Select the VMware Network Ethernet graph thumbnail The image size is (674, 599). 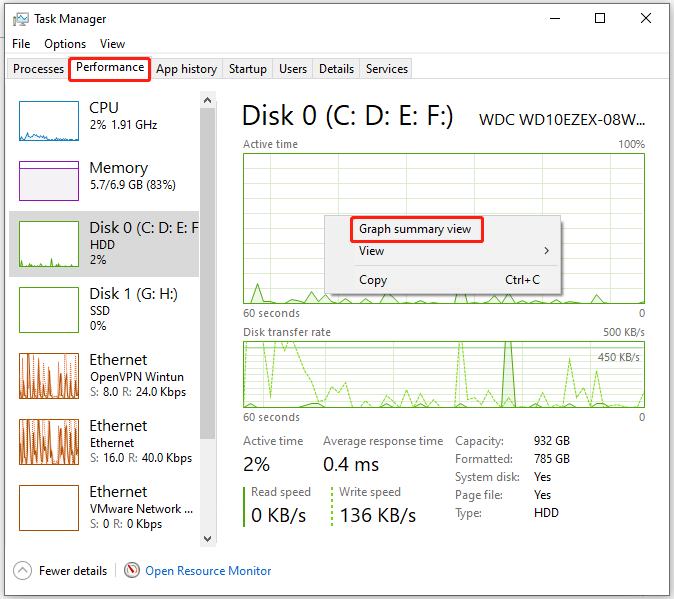[49, 508]
